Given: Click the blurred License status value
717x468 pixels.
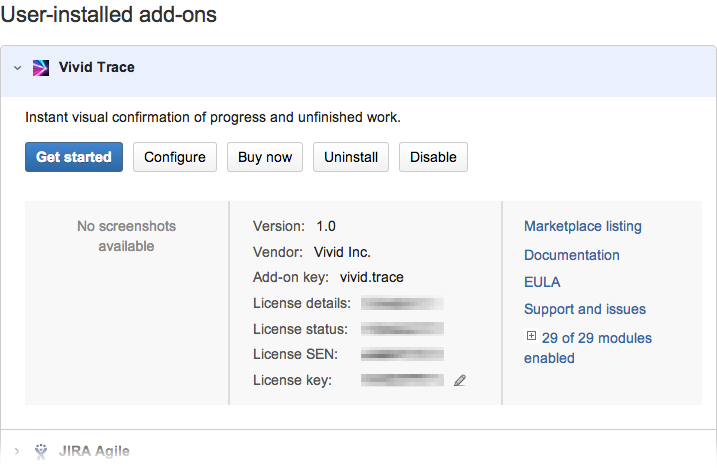Looking at the screenshot, I should pos(402,329).
